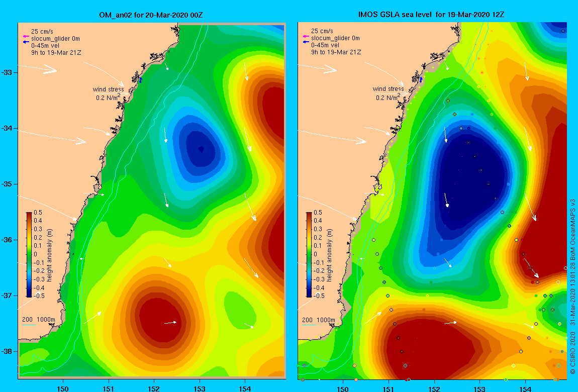
Task: Click the '-0.5' tick on left colour bar
Action: pos(39,296)
